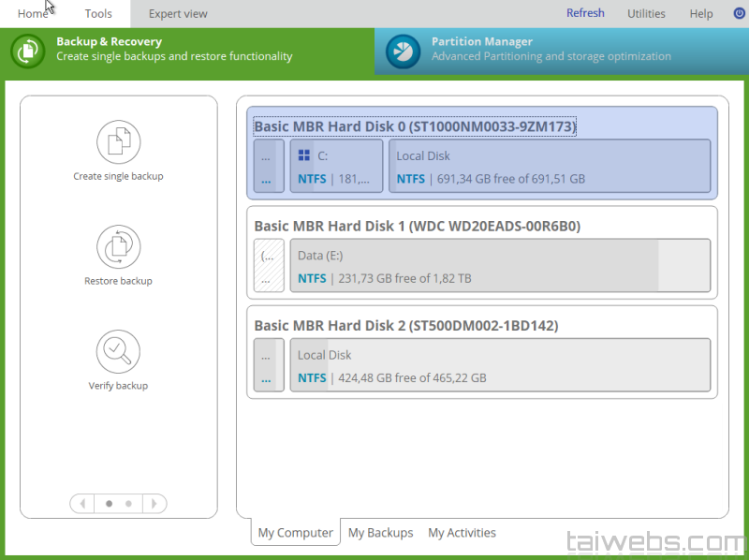Screen dimensions: 749x560
Task: Click the Restore backup icon
Action: pyautogui.click(x=118, y=247)
